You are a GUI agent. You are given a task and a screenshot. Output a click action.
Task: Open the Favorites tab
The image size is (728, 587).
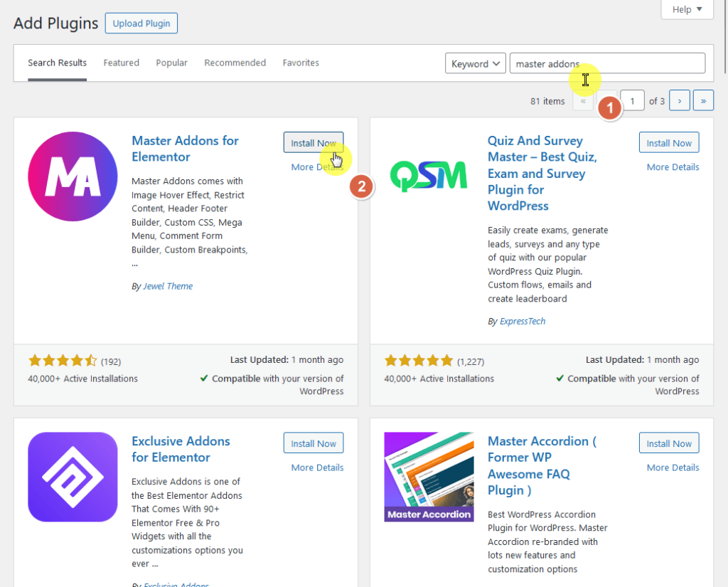[301, 63]
